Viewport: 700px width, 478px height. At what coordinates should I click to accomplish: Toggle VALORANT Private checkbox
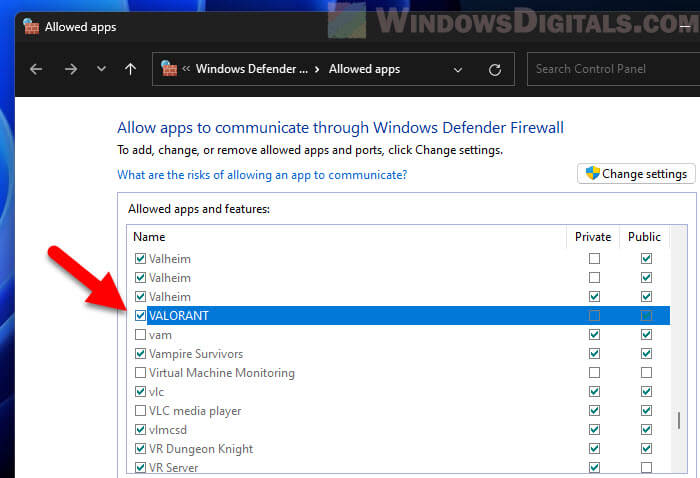coord(594,316)
